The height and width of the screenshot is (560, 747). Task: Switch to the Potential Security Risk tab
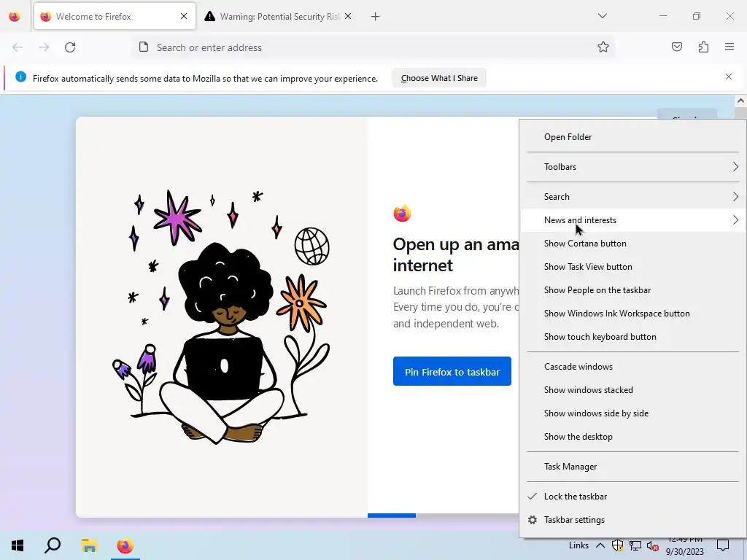[x=278, y=17]
